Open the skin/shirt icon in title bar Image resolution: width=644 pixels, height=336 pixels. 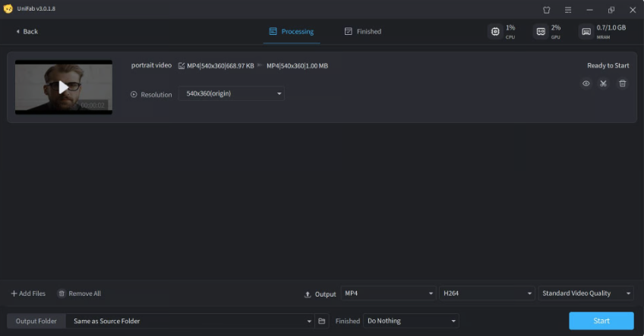546,9
